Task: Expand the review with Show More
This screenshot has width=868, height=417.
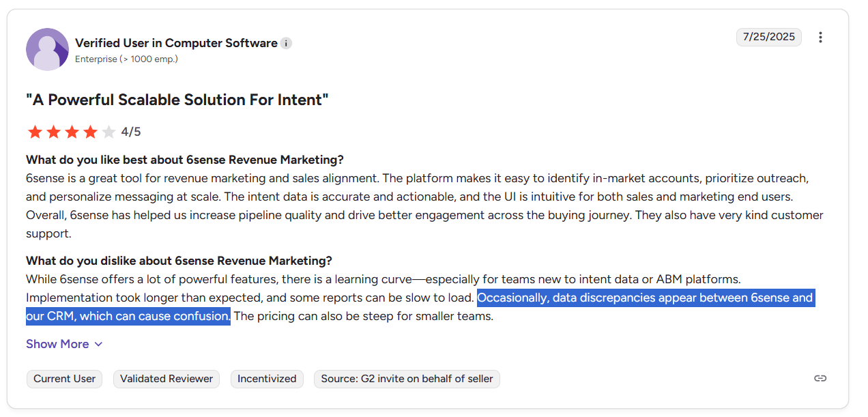Action: tap(64, 344)
